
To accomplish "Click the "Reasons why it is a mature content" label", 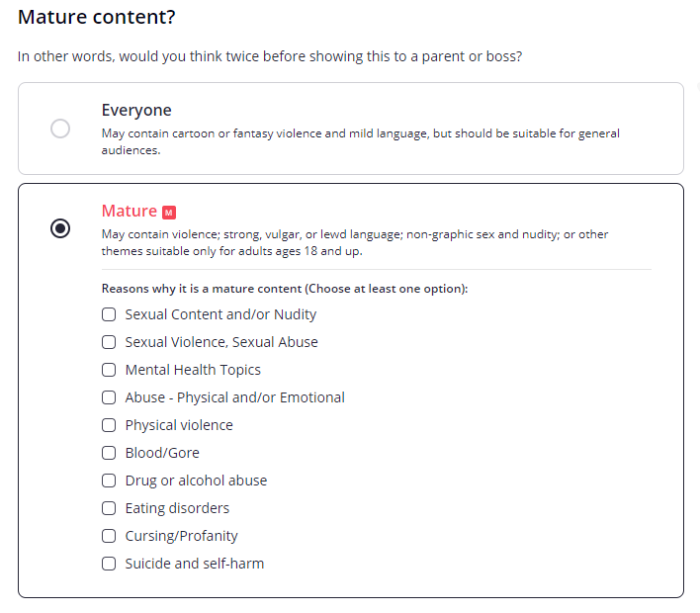I will [x=285, y=289].
